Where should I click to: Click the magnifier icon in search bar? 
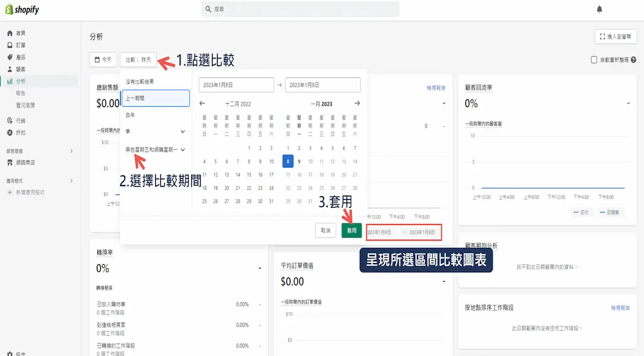click(208, 9)
